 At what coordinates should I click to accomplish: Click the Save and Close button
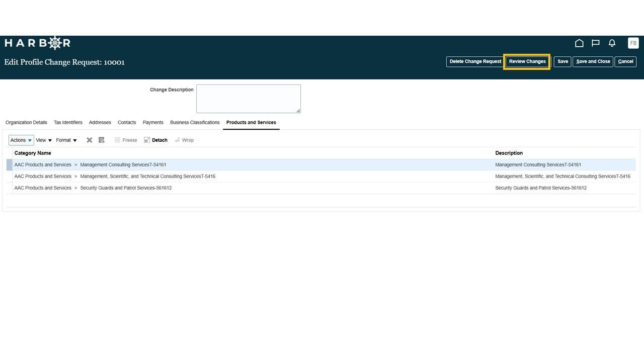click(x=593, y=62)
